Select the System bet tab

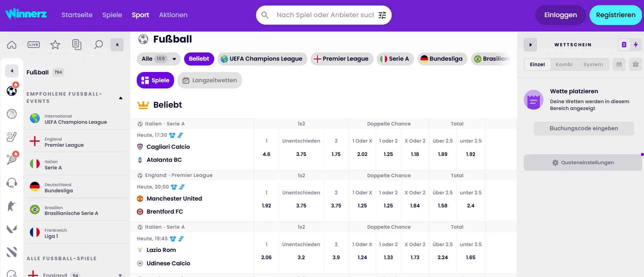(593, 64)
